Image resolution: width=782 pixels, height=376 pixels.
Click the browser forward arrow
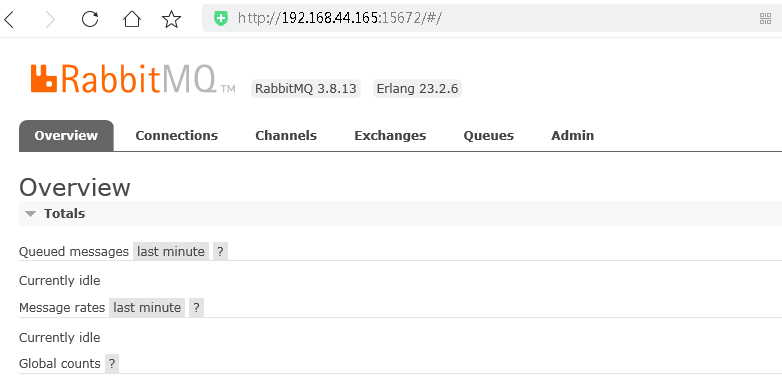[x=50, y=19]
